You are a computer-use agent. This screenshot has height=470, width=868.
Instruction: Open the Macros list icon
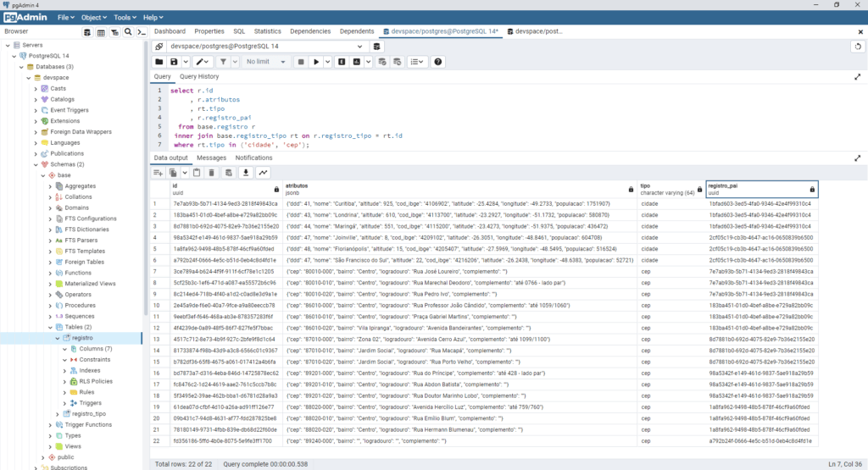coord(417,62)
